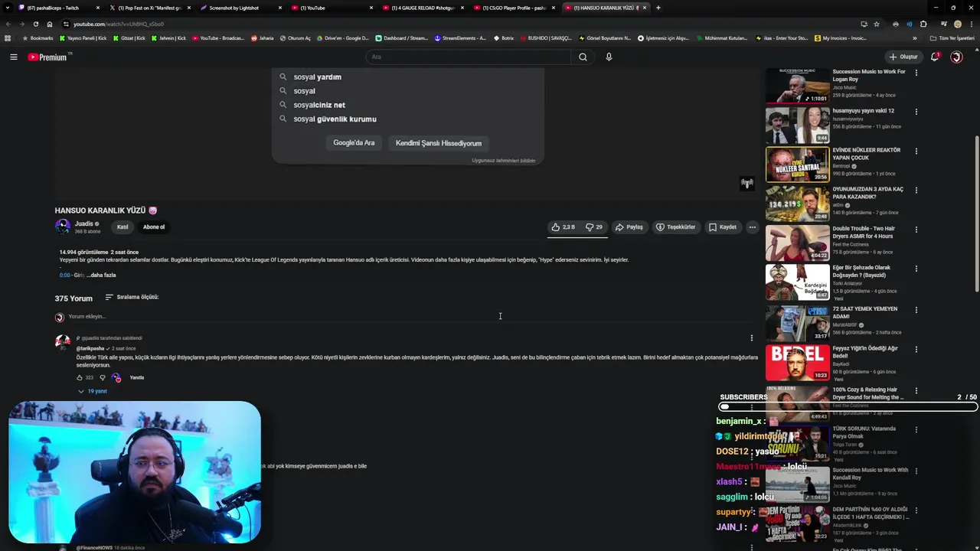Expand the 19 yanıt replies
The height and width of the screenshot is (551, 980).
92,391
